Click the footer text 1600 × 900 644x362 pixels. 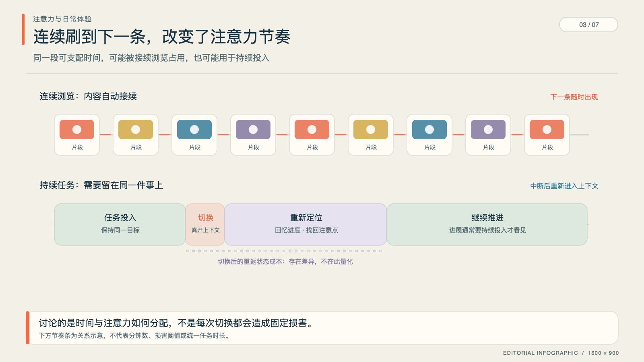click(603, 353)
